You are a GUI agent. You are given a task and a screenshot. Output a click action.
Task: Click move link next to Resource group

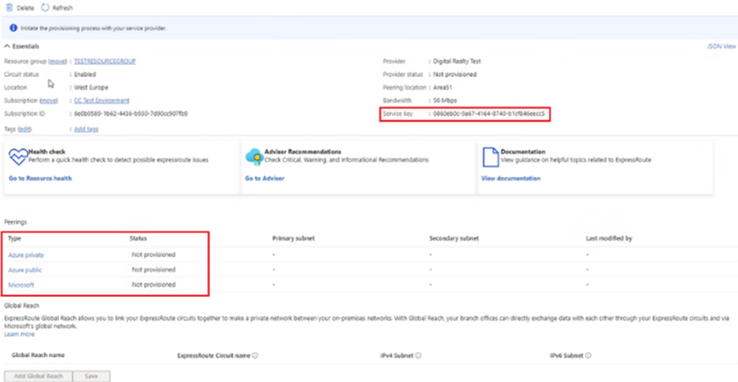pyautogui.click(x=58, y=61)
